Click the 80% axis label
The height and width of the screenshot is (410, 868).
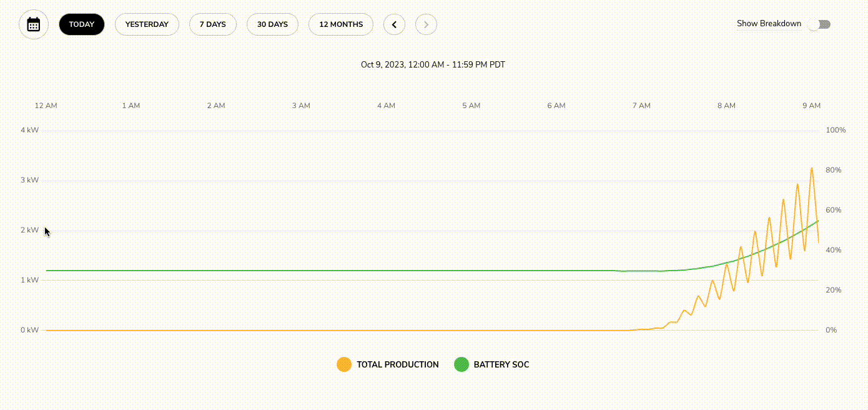834,170
